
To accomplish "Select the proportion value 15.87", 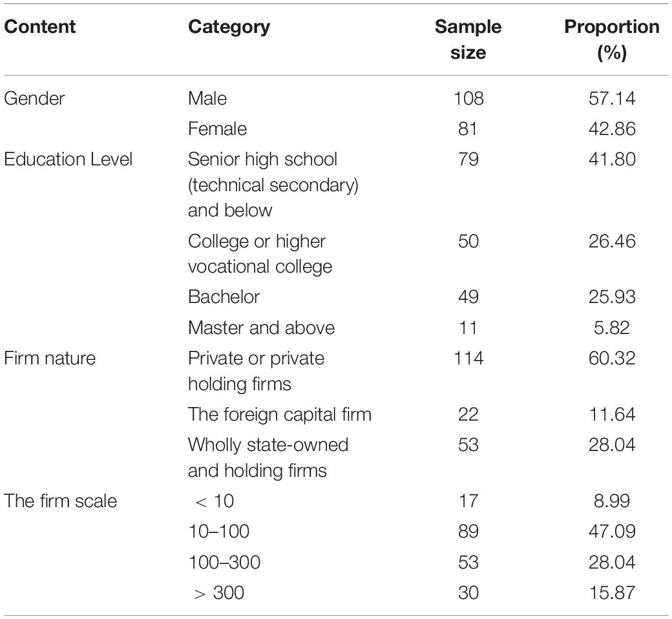I will [611, 593].
